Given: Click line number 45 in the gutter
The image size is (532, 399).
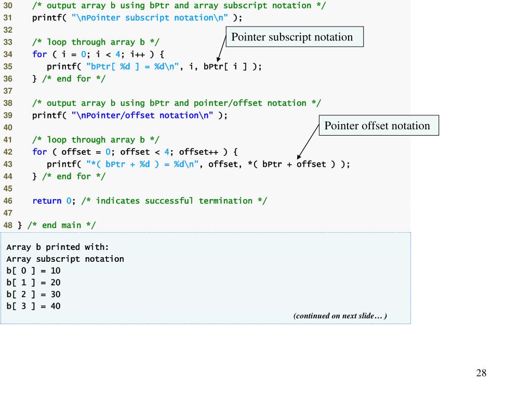Looking at the screenshot, I should point(8,189).
